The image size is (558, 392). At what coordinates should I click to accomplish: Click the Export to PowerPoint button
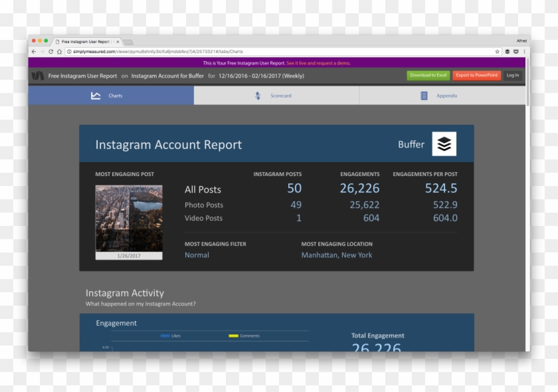coord(478,75)
